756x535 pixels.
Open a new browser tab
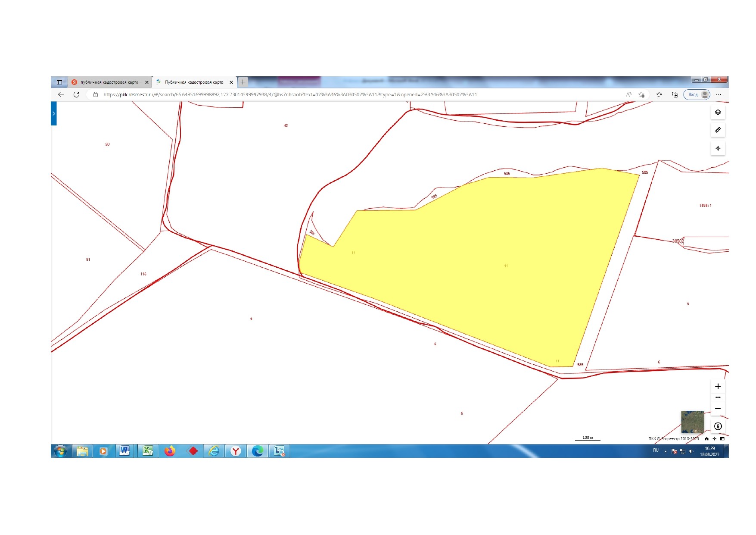243,82
